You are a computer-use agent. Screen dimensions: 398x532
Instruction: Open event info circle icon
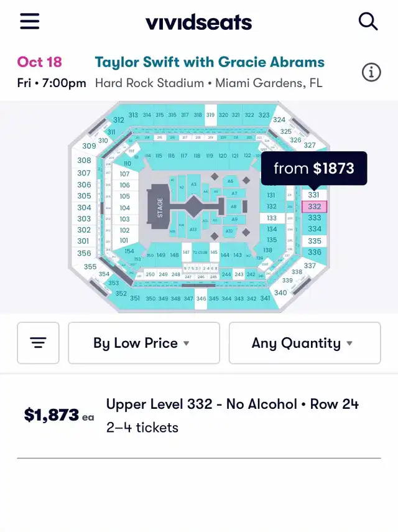click(x=371, y=72)
